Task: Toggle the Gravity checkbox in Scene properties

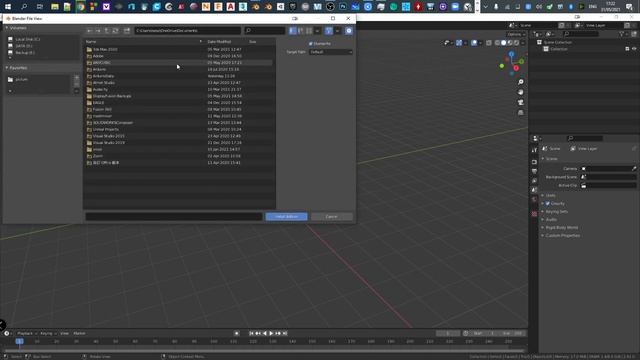Action: [548, 203]
